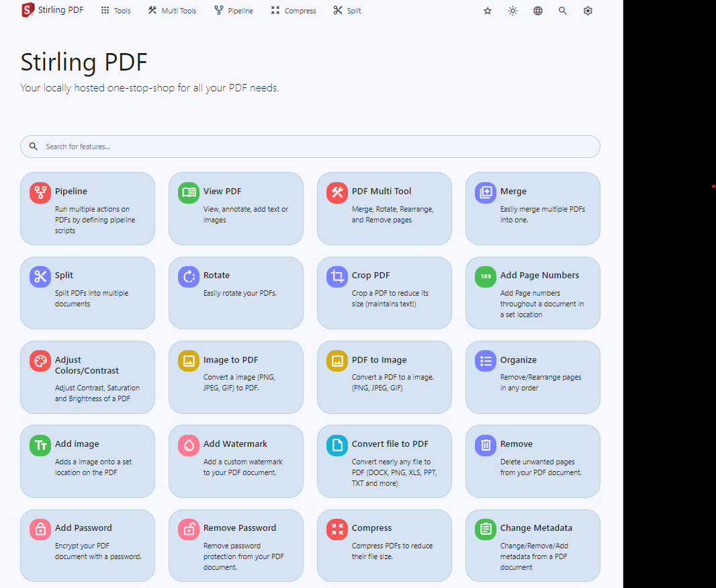Choose Split in the top navbar
Viewport: 716px width, 588px height.
coord(347,11)
